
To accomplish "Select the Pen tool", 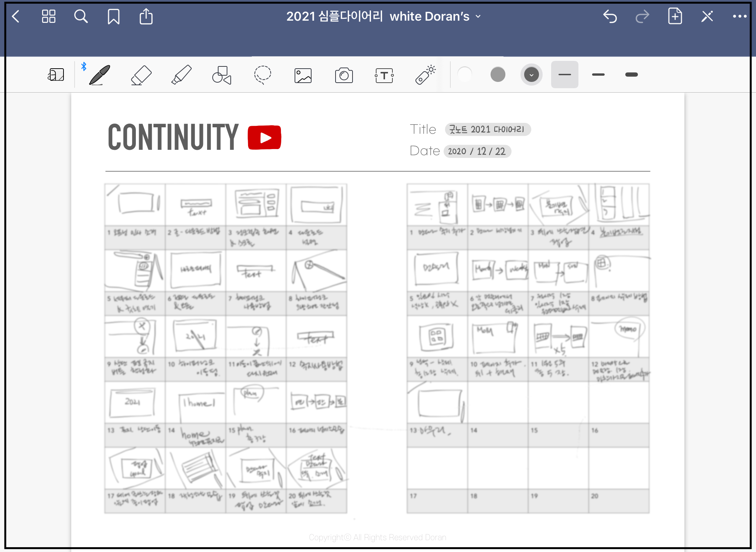I will click(100, 75).
